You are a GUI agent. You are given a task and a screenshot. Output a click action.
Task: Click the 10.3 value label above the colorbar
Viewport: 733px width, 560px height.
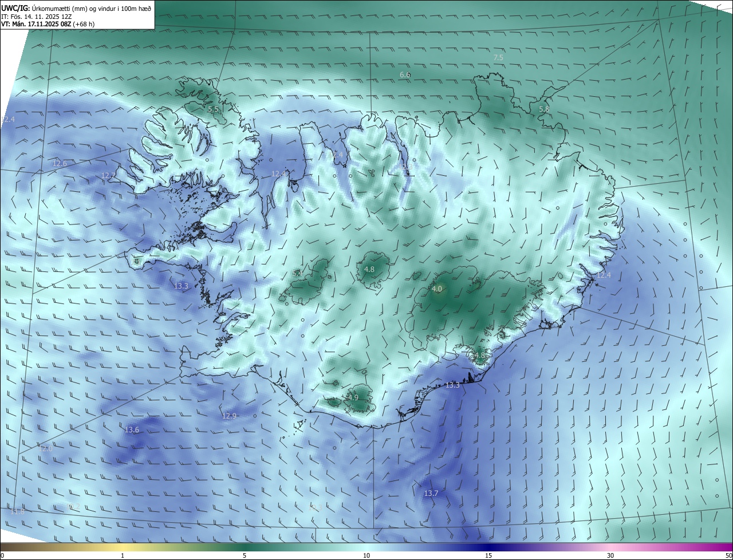(x=315, y=507)
